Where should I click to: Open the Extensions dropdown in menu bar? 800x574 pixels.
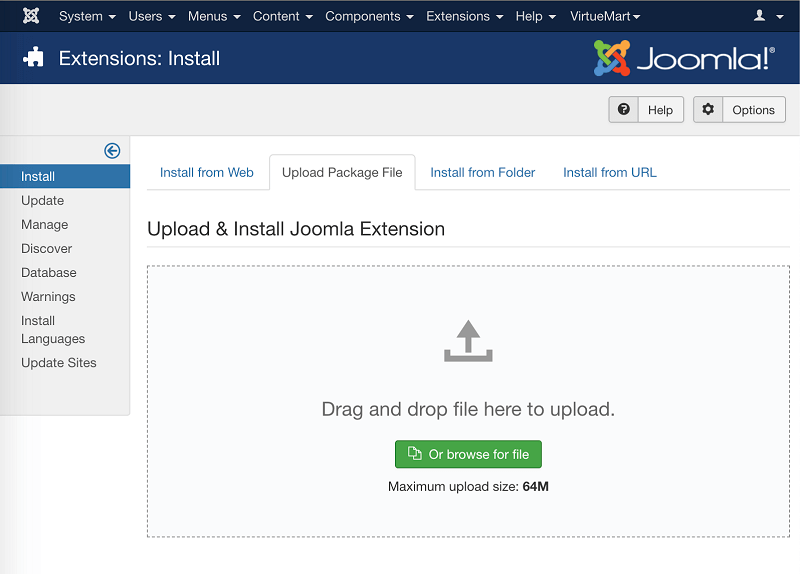(464, 16)
